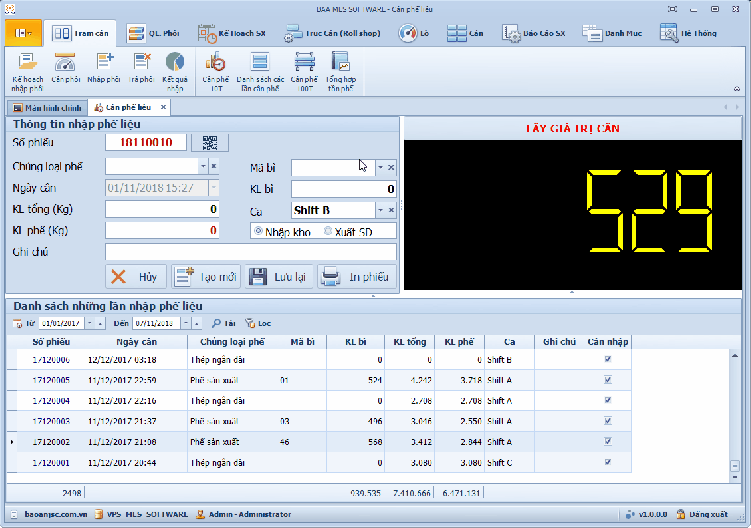Switch to the Màn hình chính tab
This screenshot has height=528, width=751.
coord(47,107)
